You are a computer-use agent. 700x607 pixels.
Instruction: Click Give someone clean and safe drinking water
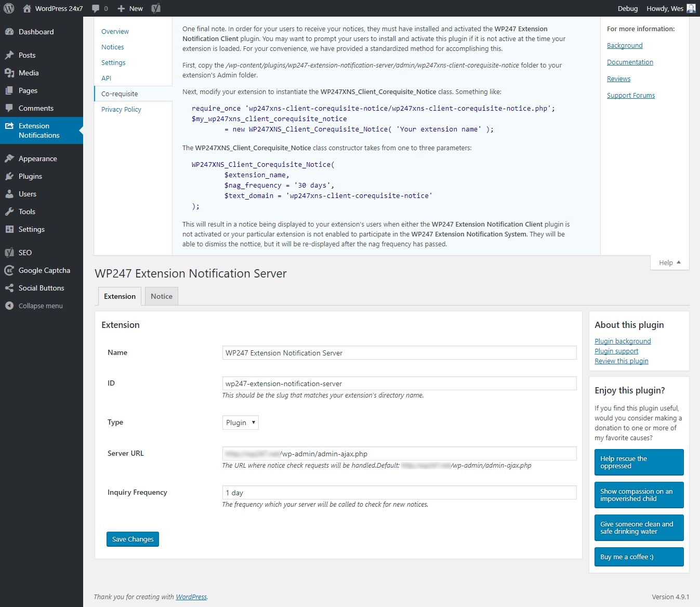pyautogui.click(x=639, y=527)
